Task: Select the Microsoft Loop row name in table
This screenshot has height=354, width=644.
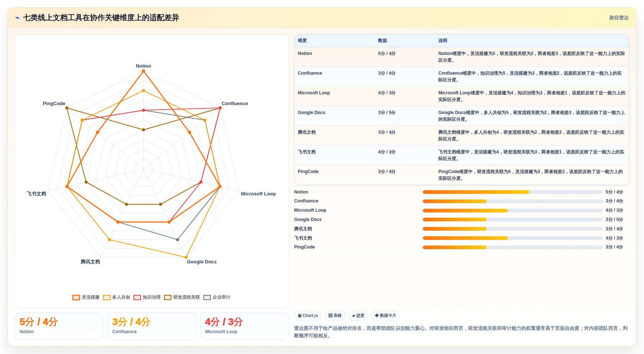Action: click(x=314, y=93)
